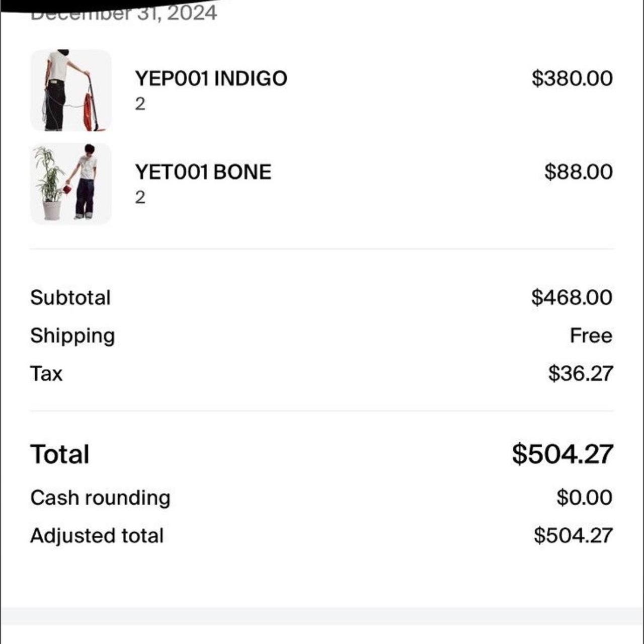Open the YET001 BONE product thumbnail
This screenshot has width=644, height=644.
click(x=70, y=183)
